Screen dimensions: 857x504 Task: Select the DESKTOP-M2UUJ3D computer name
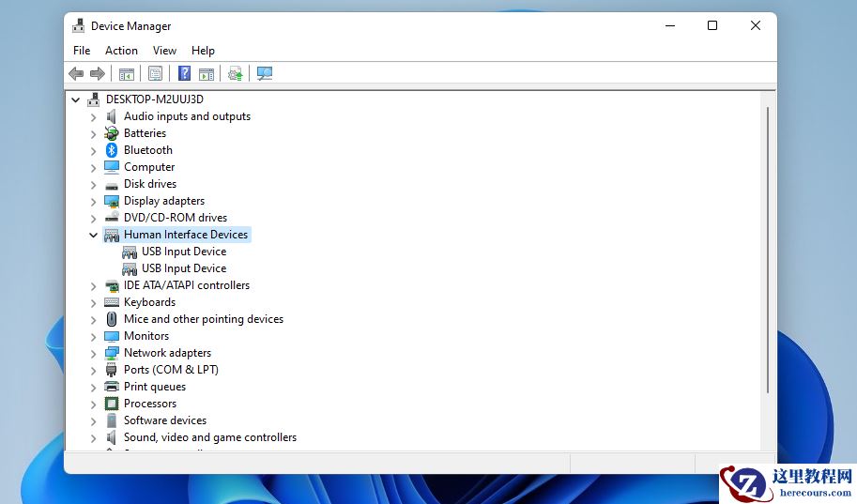[155, 99]
